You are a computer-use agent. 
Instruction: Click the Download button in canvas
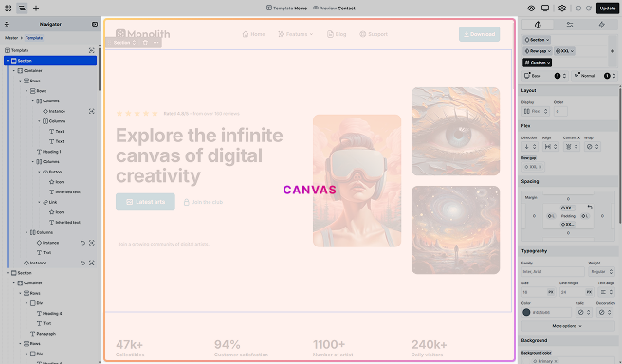479,34
